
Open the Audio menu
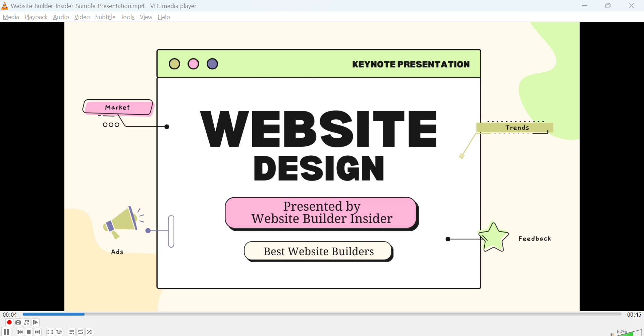[x=61, y=17]
